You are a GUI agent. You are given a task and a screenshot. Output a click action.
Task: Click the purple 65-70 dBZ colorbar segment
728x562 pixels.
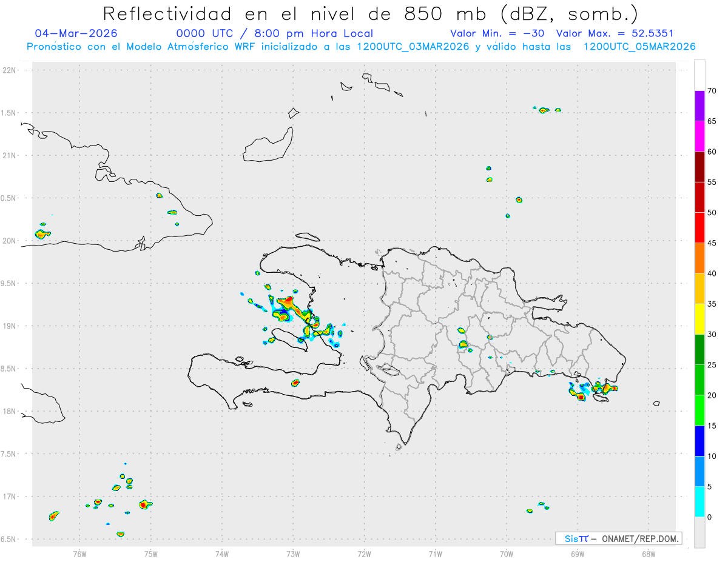coord(699,106)
